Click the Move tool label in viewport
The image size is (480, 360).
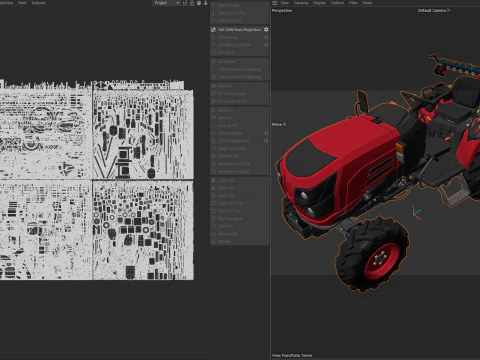(279, 124)
